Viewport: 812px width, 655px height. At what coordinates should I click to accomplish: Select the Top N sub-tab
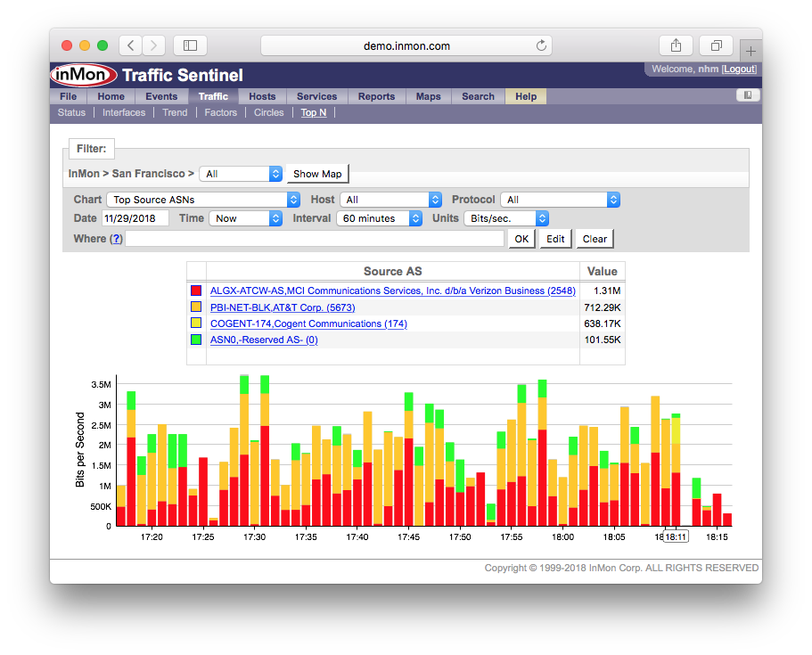[x=314, y=112]
